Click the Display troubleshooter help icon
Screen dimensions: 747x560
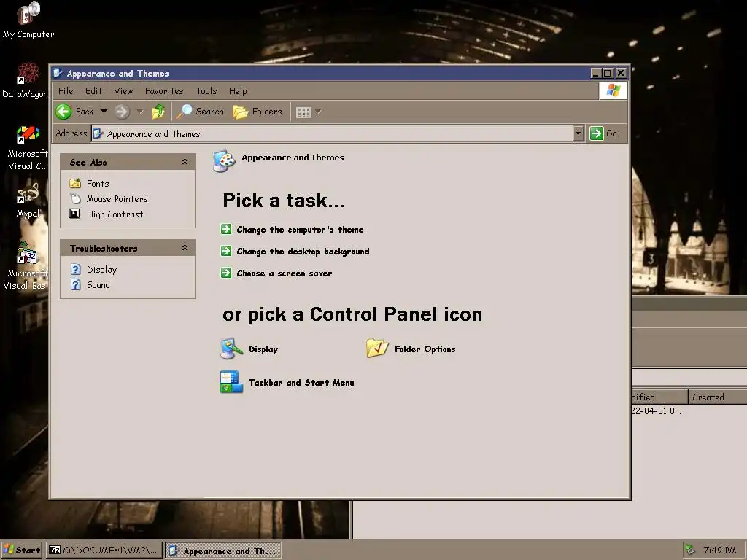[75, 270]
